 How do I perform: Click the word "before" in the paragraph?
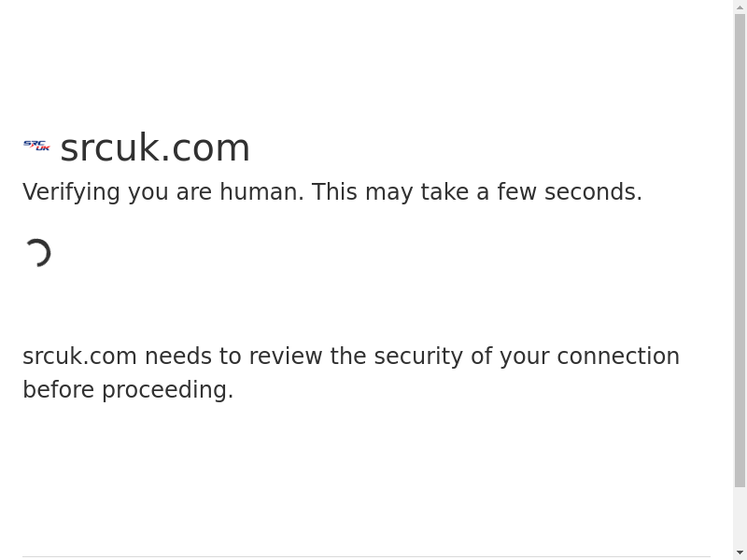point(58,390)
